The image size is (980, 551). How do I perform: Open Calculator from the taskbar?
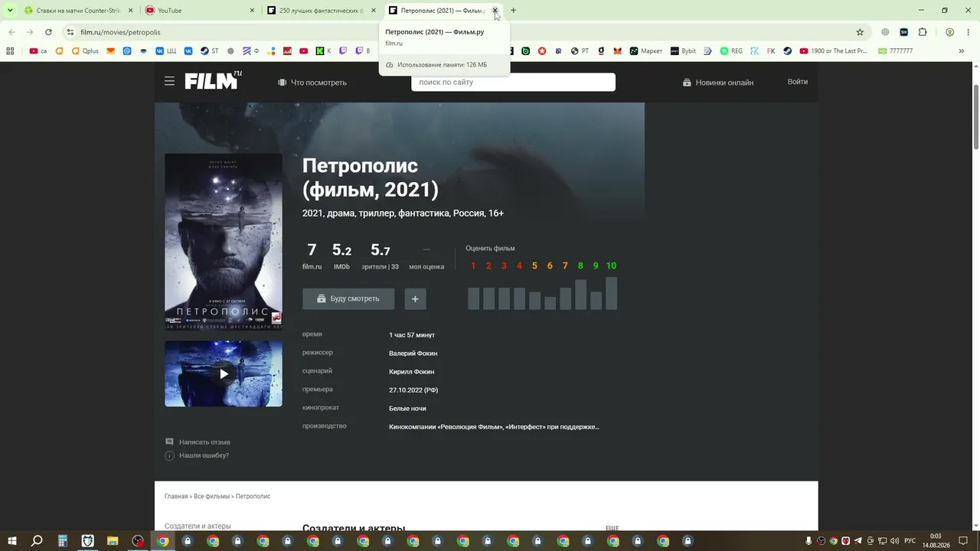pyautogui.click(x=63, y=541)
